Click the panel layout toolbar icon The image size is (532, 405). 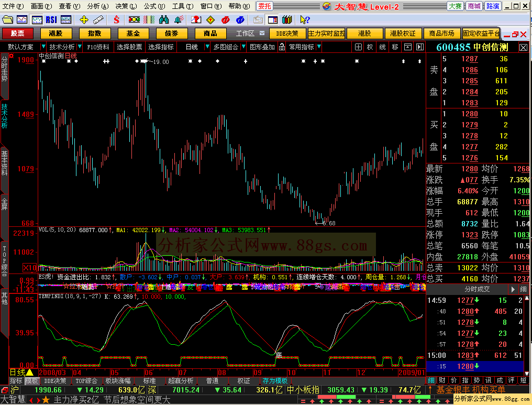272,20
